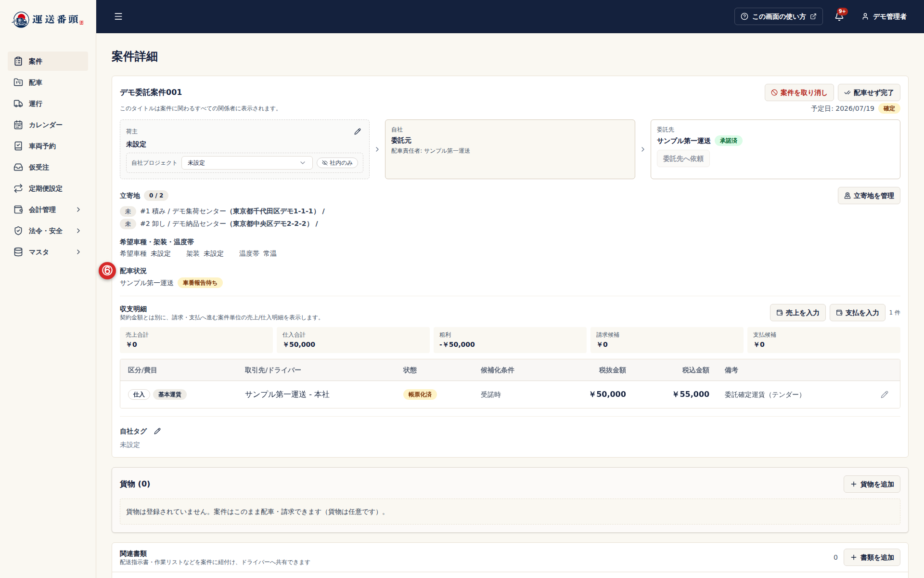This screenshot has width=924, height=578.
Task: Click the 承諾済 status badge
Action: [728, 141]
